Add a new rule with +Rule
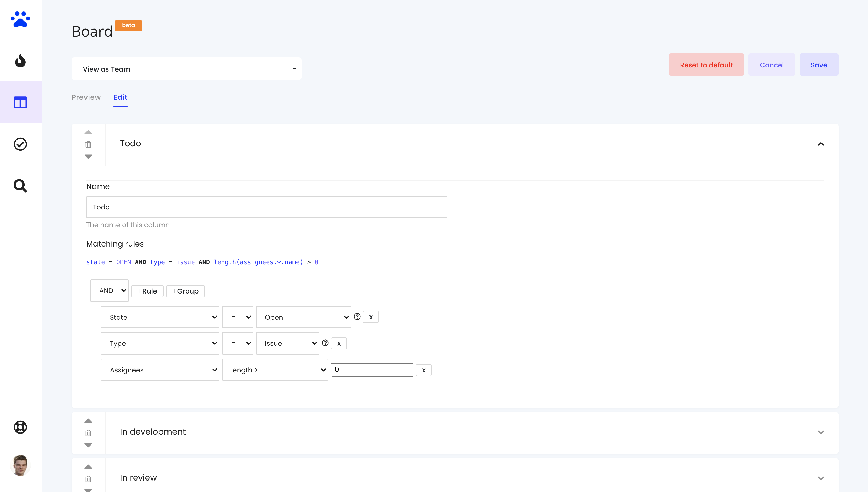Screen dimensions: 868x492 coord(147,291)
